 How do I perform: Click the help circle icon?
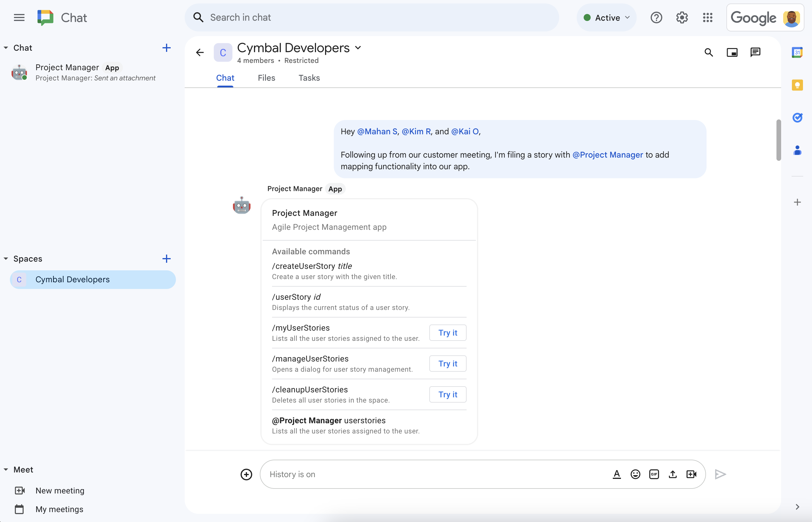coord(656,17)
